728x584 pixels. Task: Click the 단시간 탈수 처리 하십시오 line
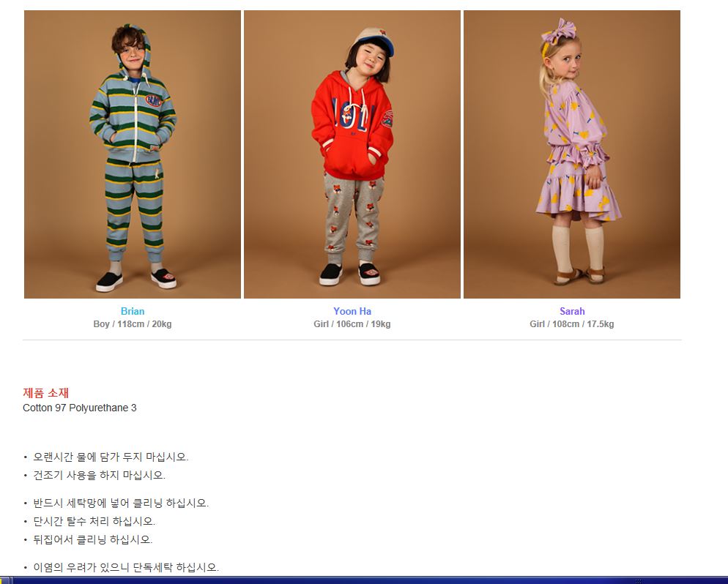pos(94,521)
